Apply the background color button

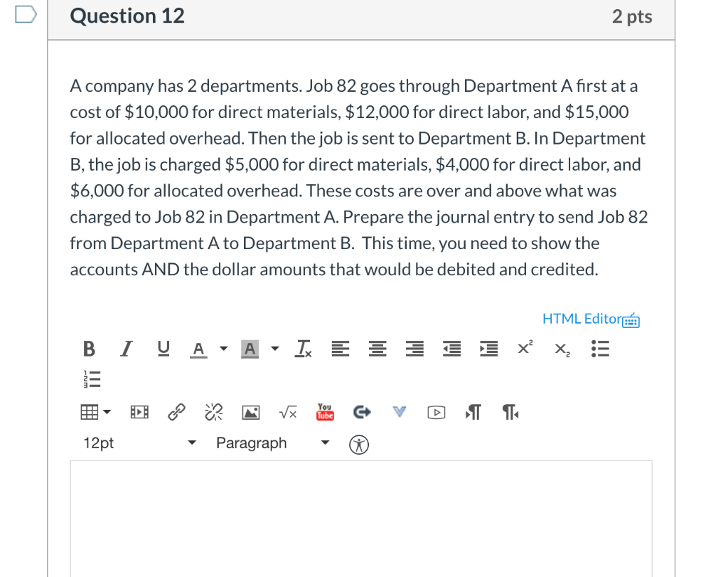coord(250,349)
